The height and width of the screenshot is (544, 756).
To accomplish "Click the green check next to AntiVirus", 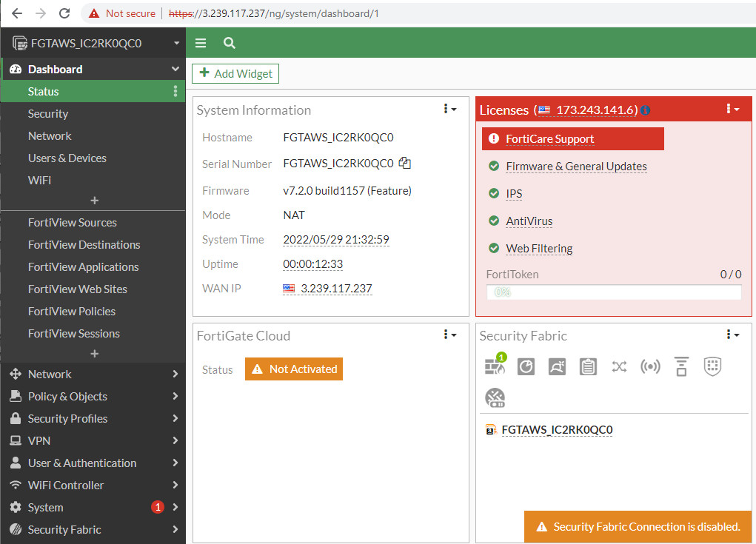I will 494,221.
